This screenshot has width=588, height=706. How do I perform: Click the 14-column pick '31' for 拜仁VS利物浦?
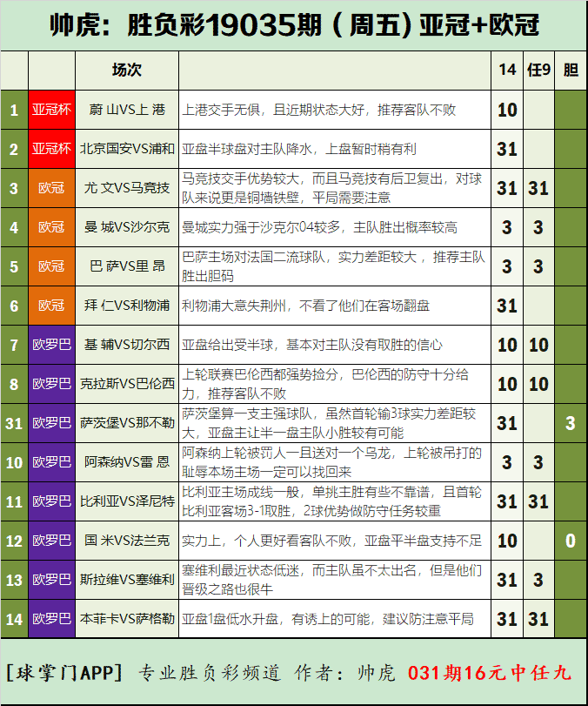507,306
